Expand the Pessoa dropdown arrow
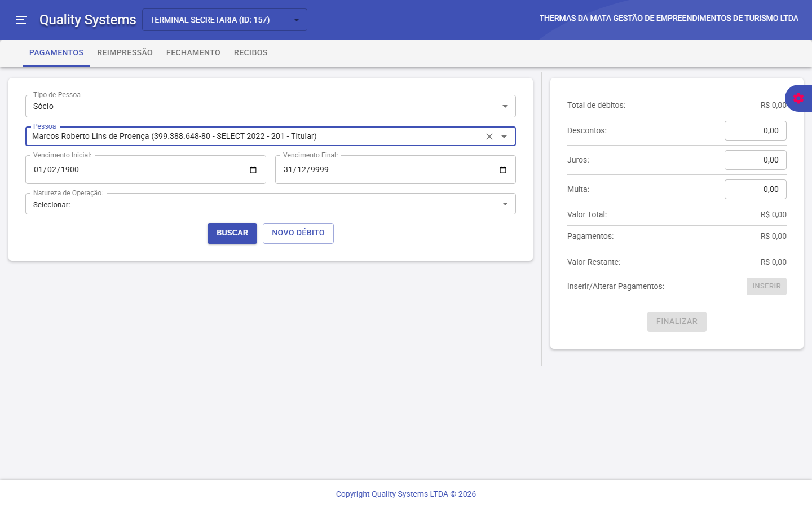812x508 pixels. (x=505, y=136)
